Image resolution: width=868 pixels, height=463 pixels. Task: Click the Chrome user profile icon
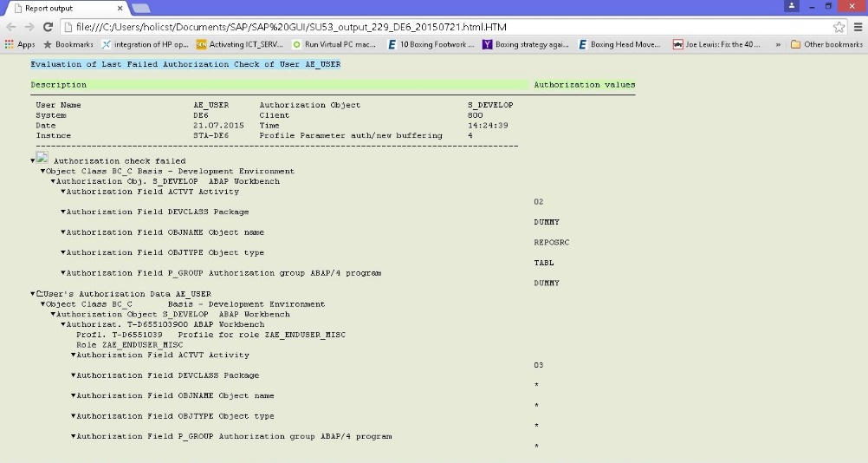coord(792,5)
